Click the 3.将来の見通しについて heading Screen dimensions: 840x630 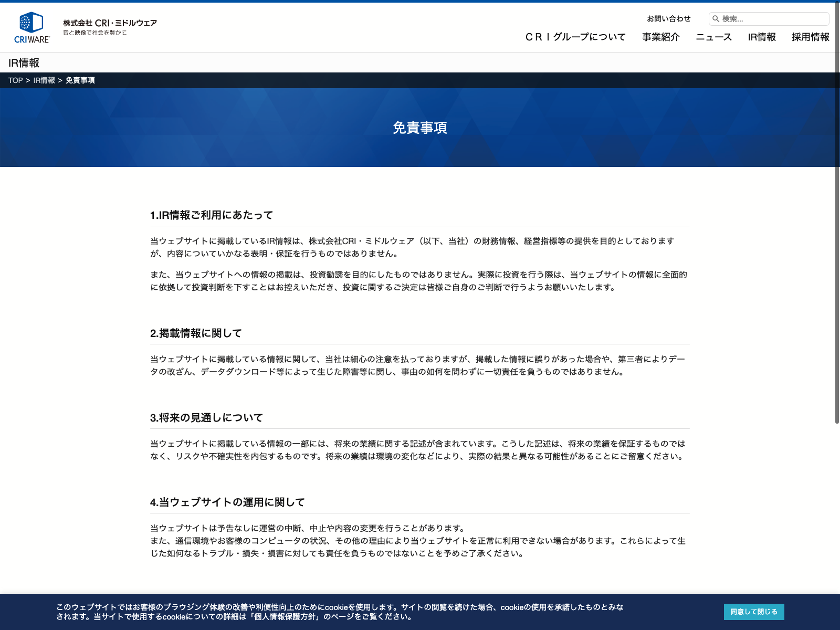coord(206,418)
